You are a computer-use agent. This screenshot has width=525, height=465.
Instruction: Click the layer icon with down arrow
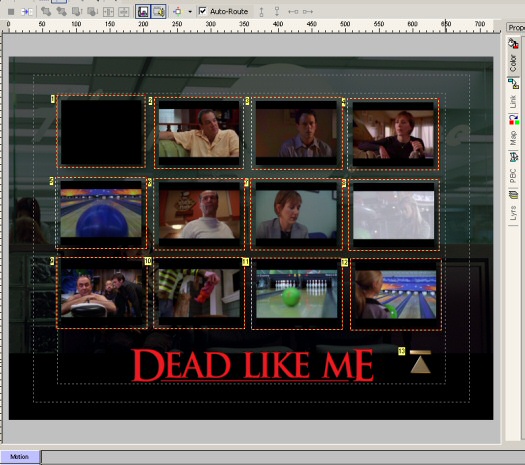(x=92, y=12)
